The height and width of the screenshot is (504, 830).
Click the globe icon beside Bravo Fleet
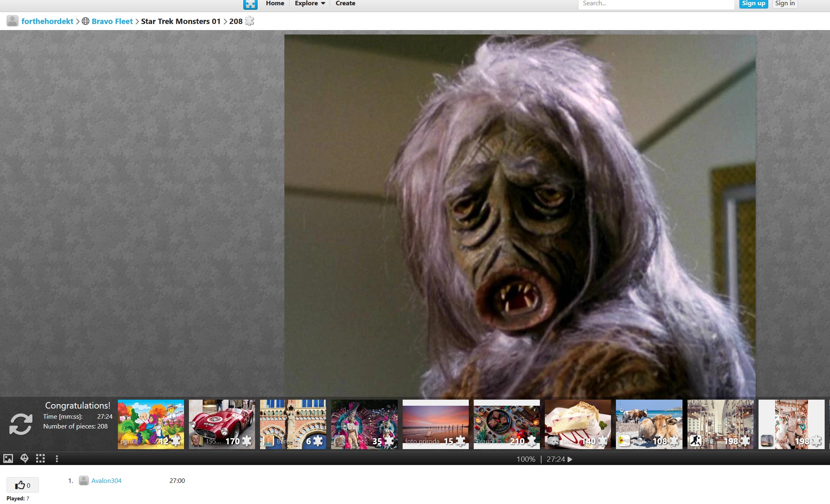(x=85, y=21)
